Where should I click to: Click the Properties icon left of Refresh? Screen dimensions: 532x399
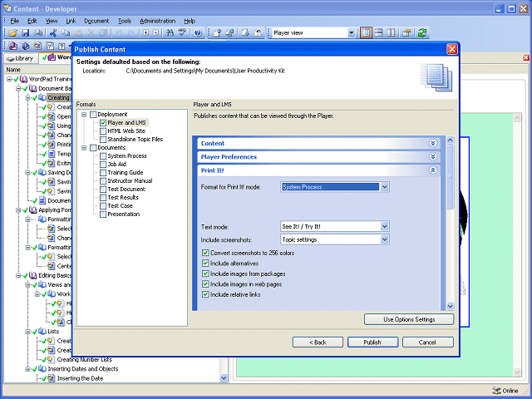pyautogui.click(x=406, y=33)
